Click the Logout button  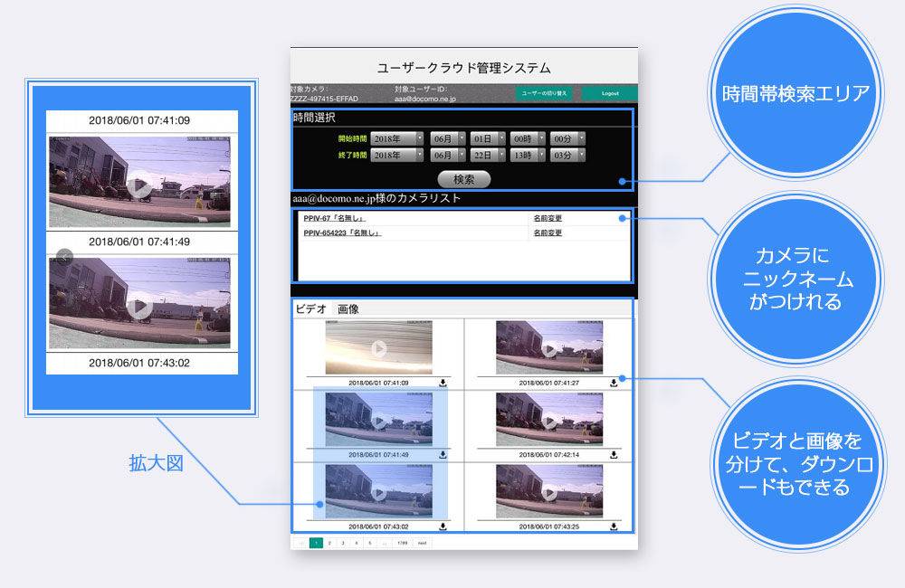[x=609, y=93]
